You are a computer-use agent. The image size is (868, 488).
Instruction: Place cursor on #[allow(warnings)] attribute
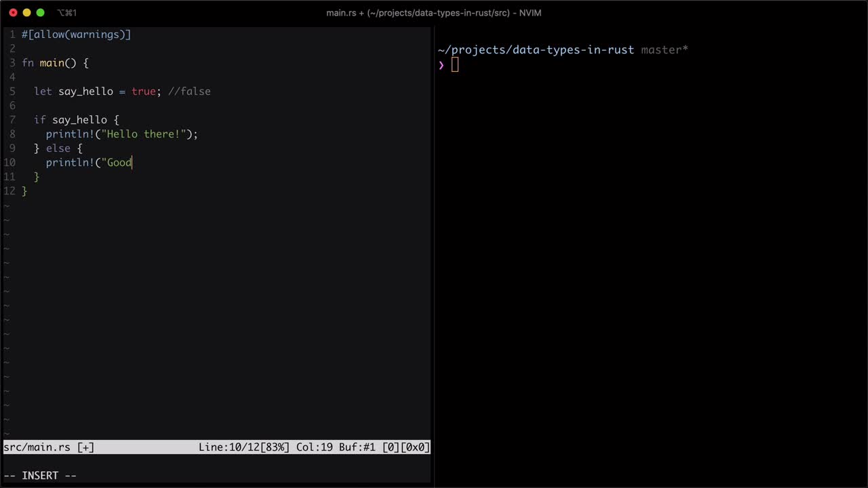tap(76, 35)
